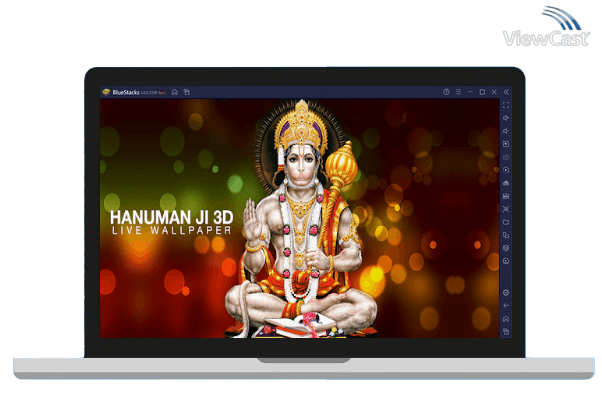Click the sidebar icon below install APK
This screenshot has height=414, width=602.
[506, 196]
